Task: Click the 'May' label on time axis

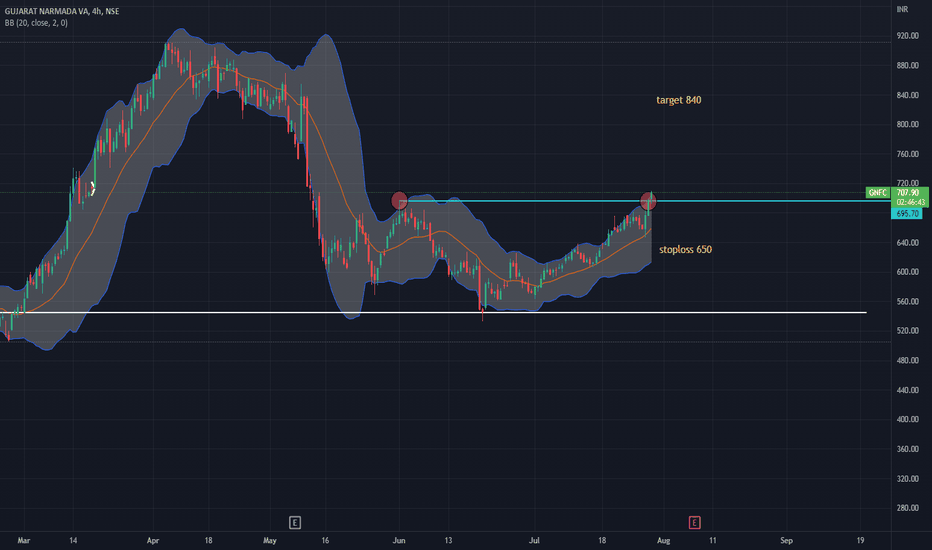Action: tap(270, 540)
